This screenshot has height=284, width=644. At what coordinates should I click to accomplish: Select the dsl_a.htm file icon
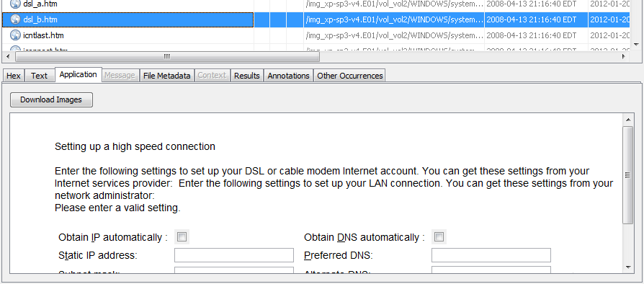pyautogui.click(x=15, y=4)
